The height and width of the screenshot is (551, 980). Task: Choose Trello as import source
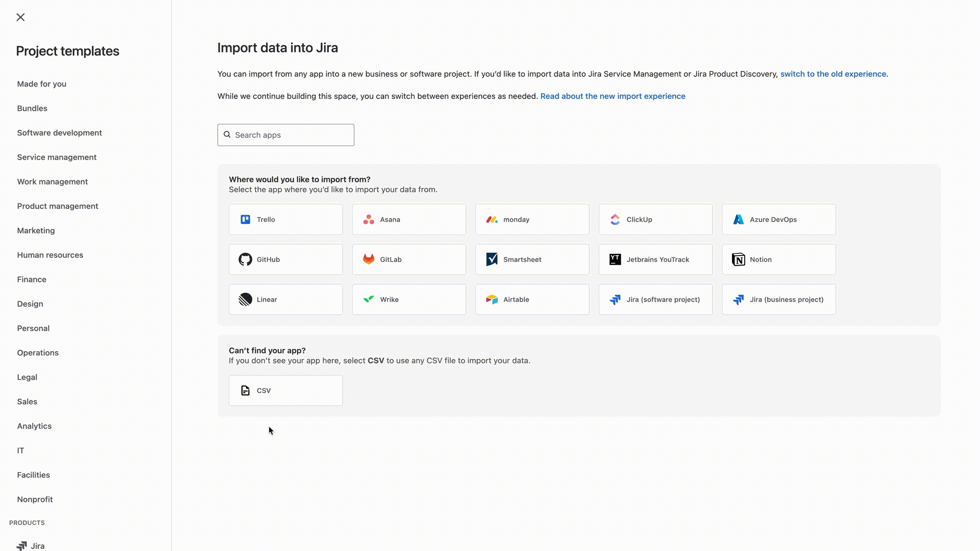[286, 219]
